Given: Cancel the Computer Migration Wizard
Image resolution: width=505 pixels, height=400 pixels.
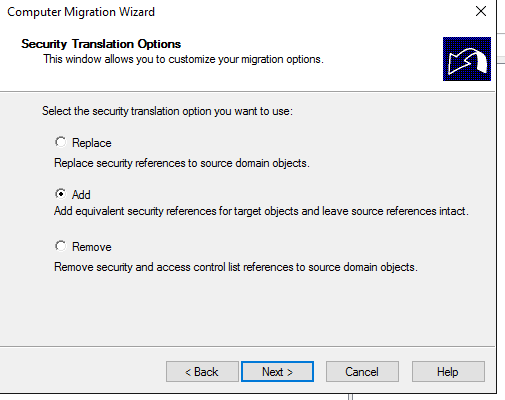Looking at the screenshot, I should coord(362,371).
